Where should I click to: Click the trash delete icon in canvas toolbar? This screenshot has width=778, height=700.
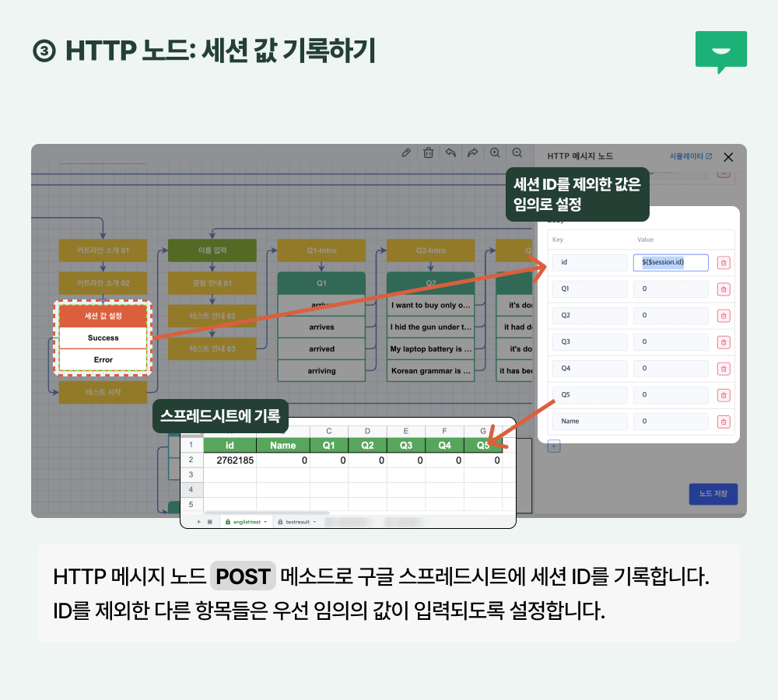click(x=428, y=152)
